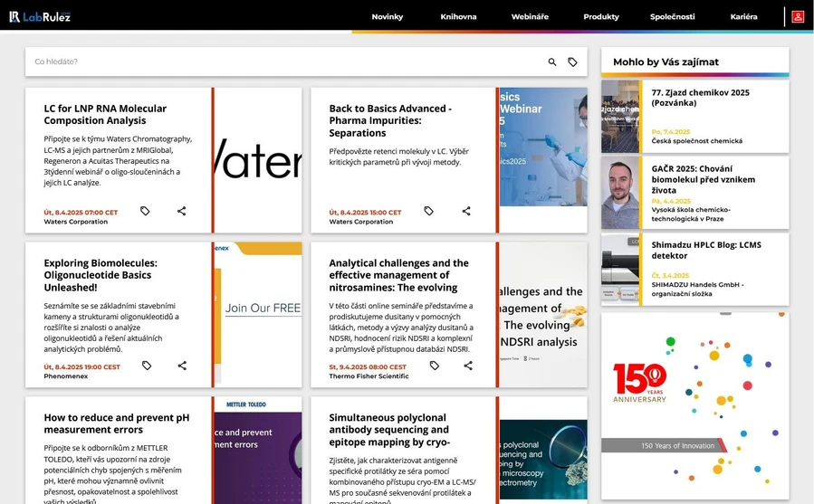Click the METTLER TOLEDO purple banner image
Viewport: 814px width, 504px height.
click(258, 451)
